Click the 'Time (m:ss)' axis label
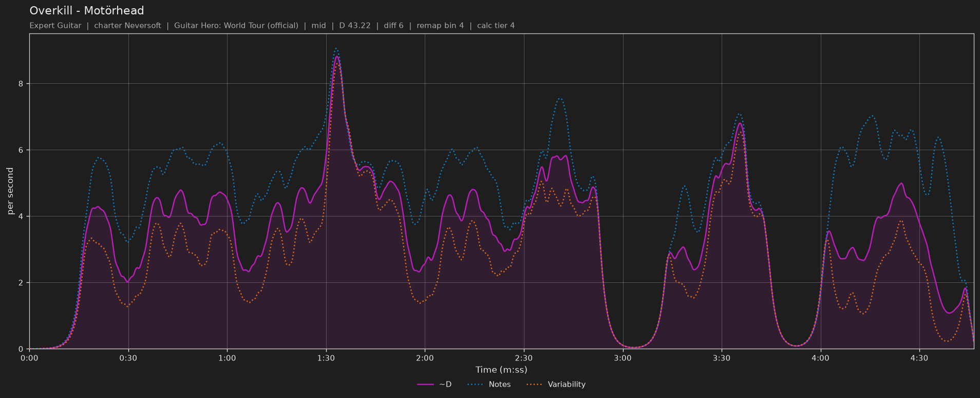The height and width of the screenshot is (398, 980). point(501,370)
